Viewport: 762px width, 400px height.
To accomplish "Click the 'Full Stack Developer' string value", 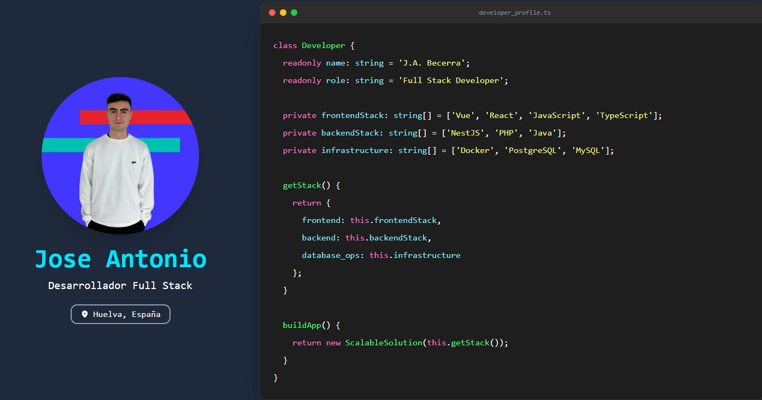I will point(451,80).
